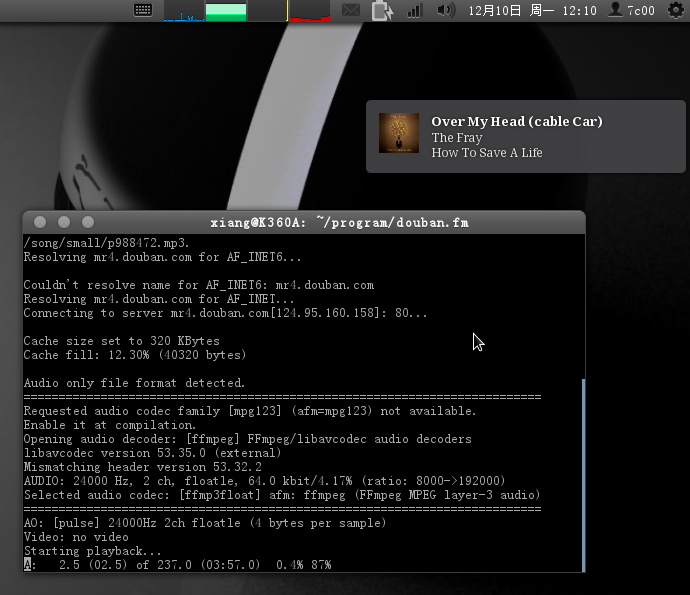Click the 'Selected audio codec: [ffmp3float]' line
Viewport: 690px width, 595px height.
tap(282, 495)
